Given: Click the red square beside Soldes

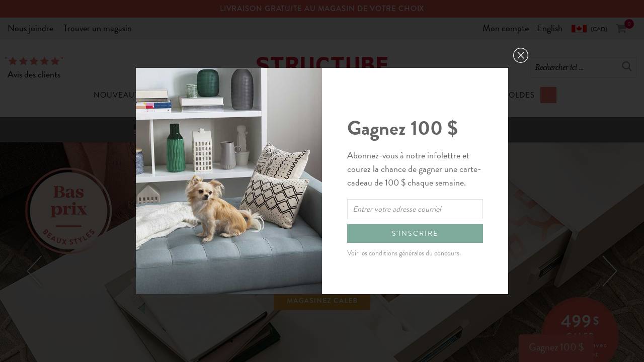Looking at the screenshot, I should point(548,95).
